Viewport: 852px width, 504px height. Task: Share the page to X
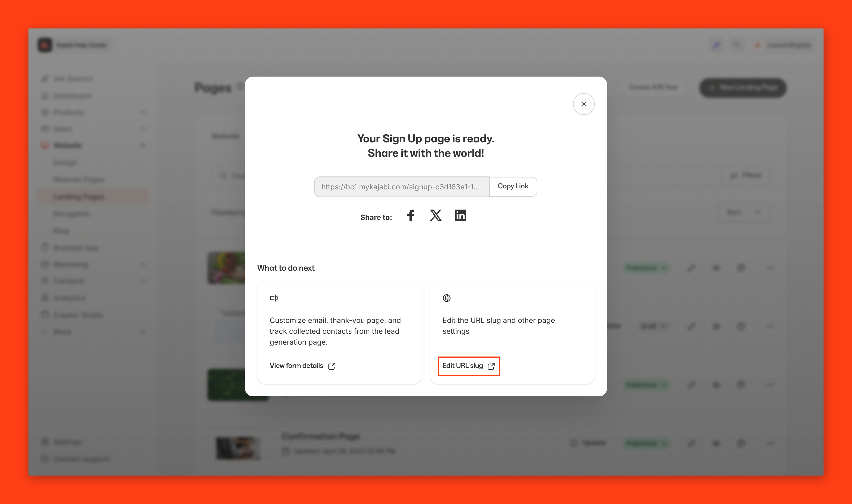tap(436, 215)
